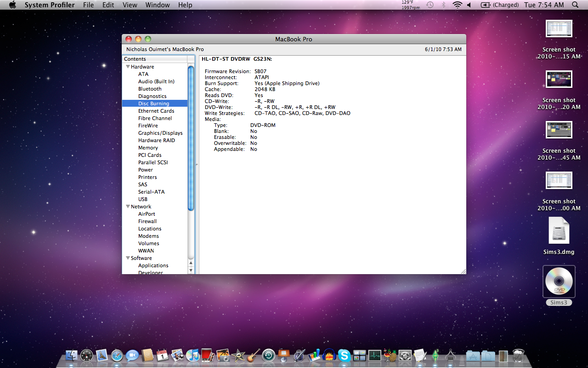Open the System Profiler menu

click(50, 5)
